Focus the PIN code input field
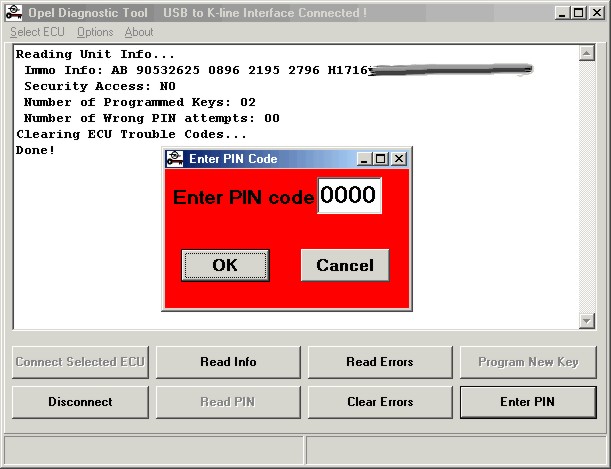The width and height of the screenshot is (611, 469). pos(350,196)
